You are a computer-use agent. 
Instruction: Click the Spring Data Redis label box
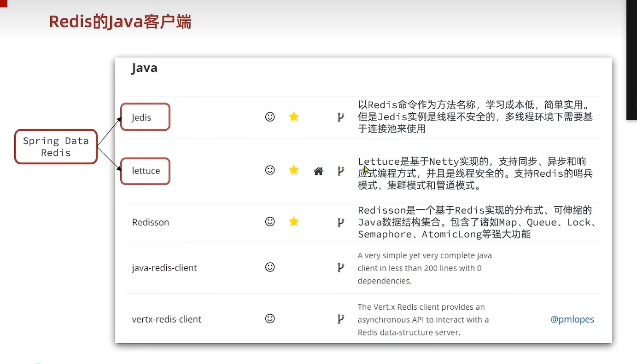pos(55,146)
